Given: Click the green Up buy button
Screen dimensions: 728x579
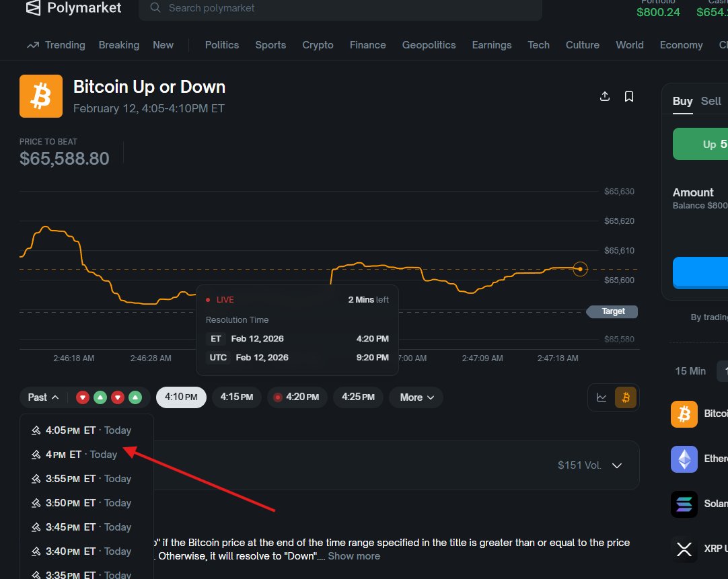Looking at the screenshot, I should tap(700, 145).
